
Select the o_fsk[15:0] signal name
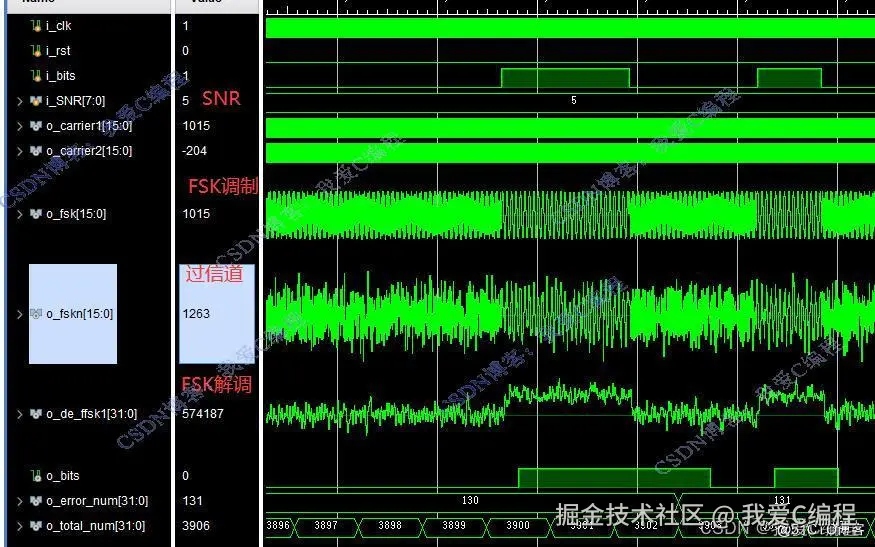76,214
